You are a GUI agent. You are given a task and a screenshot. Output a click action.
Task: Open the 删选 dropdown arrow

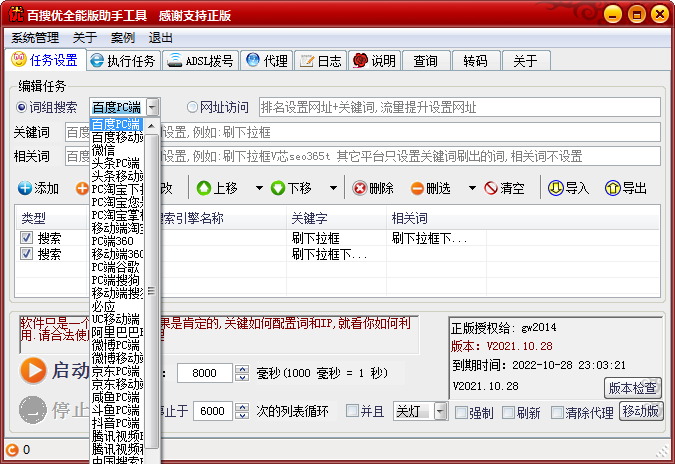(472, 188)
